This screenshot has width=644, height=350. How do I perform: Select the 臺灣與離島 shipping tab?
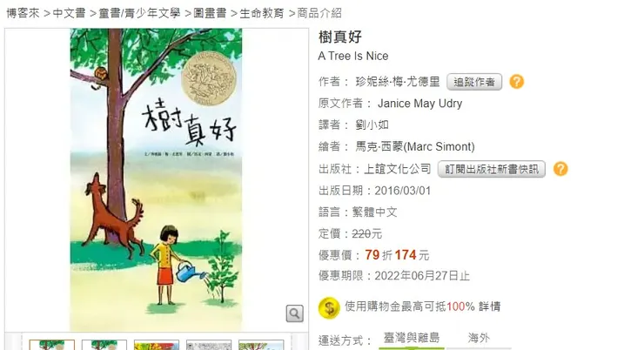412,338
